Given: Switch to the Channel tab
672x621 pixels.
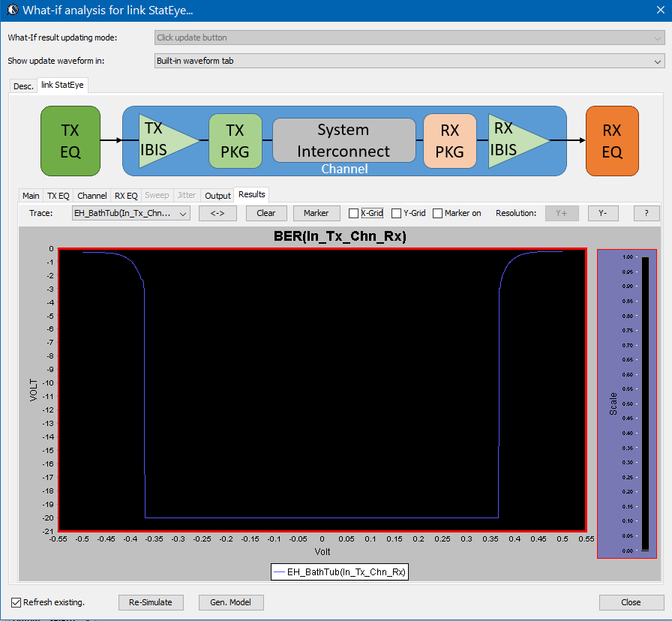Looking at the screenshot, I should click(x=91, y=196).
